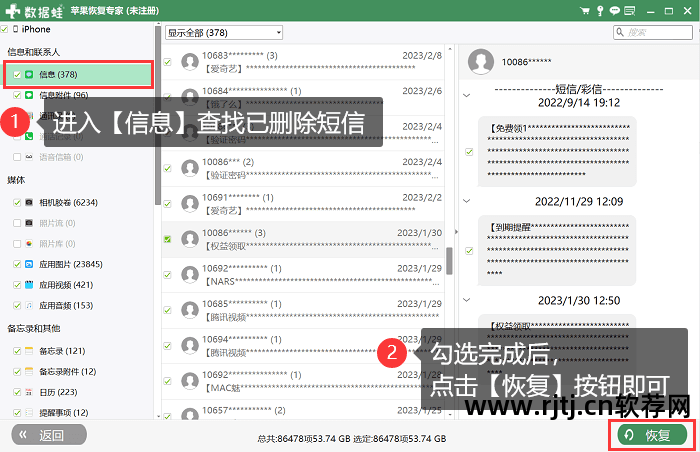Toggle checkbox of 免费领 message bubble
Image resolution: width=700 pixels, height=452 pixels.
(x=469, y=152)
